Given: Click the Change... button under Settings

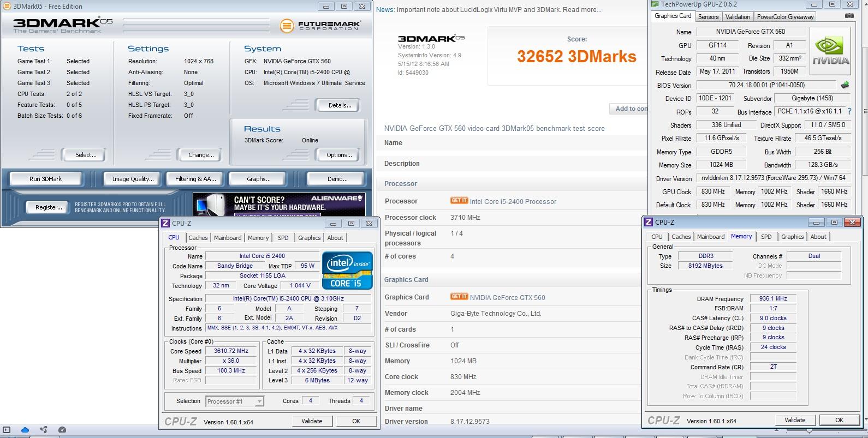Looking at the screenshot, I should 201,155.
